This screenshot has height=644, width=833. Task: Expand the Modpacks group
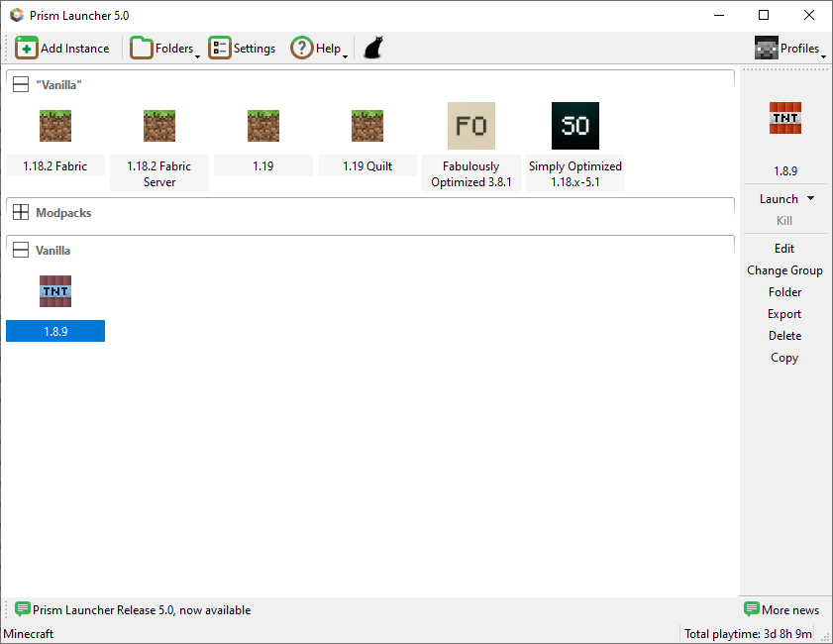pos(20,212)
